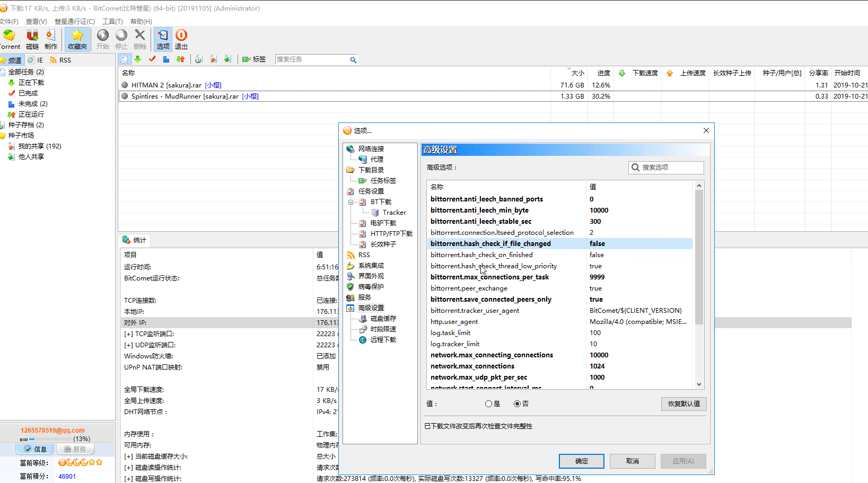This screenshot has width=868, height=483.
Task: Click the 恢复默认值 button
Action: (x=683, y=404)
